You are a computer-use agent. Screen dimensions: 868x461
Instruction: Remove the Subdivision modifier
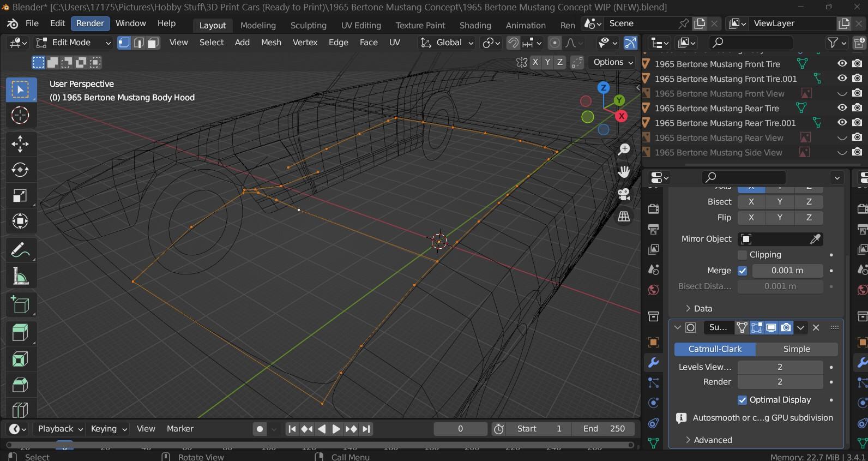[816, 328]
